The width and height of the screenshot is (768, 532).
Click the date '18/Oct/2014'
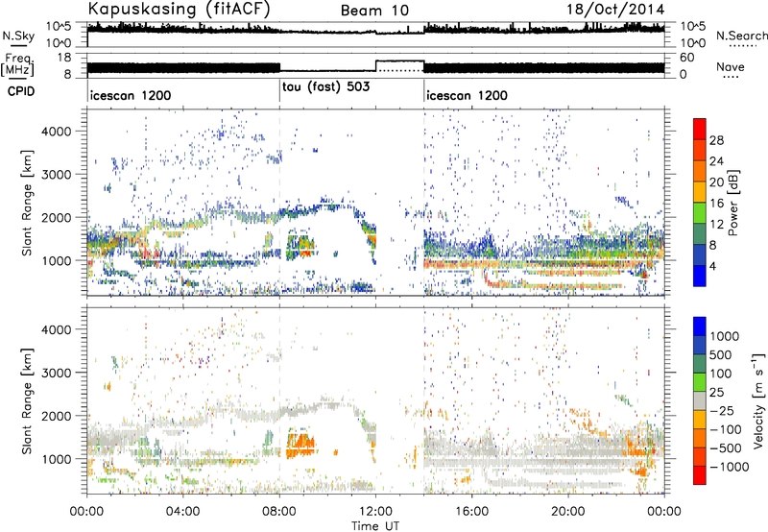click(x=615, y=10)
